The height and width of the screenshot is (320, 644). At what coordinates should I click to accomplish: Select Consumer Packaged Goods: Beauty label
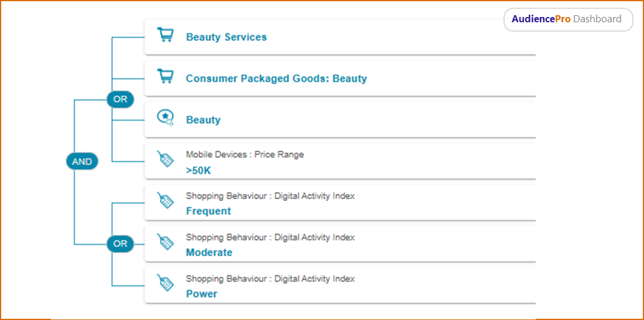click(276, 79)
